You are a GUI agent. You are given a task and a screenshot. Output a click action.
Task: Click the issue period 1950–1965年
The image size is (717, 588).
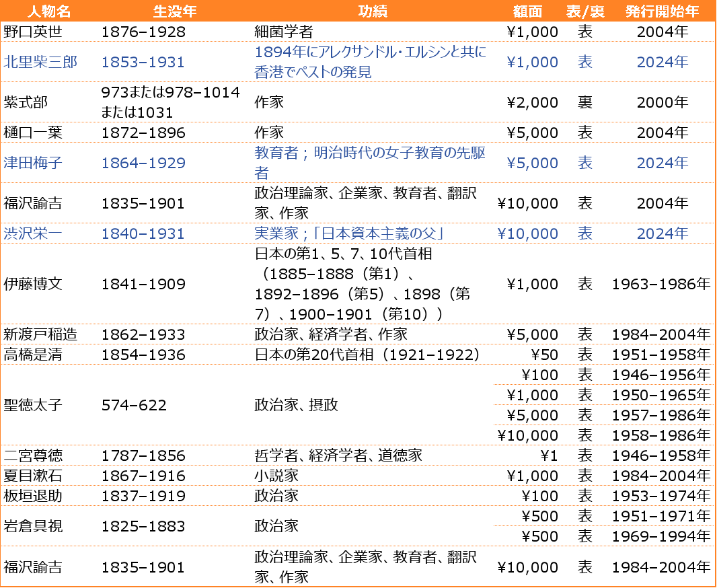pos(661,395)
